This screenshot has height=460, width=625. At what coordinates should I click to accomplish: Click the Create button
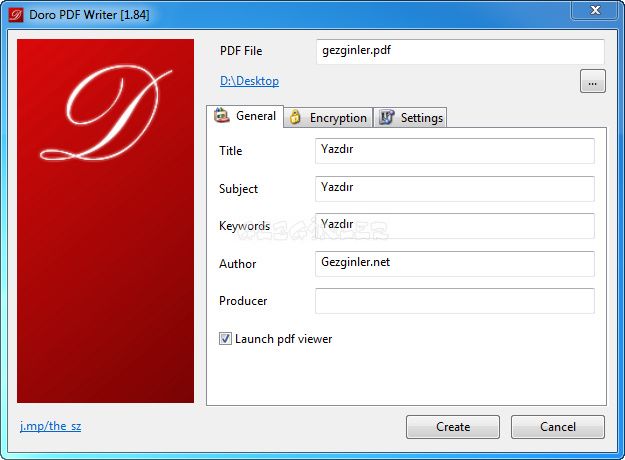click(453, 427)
